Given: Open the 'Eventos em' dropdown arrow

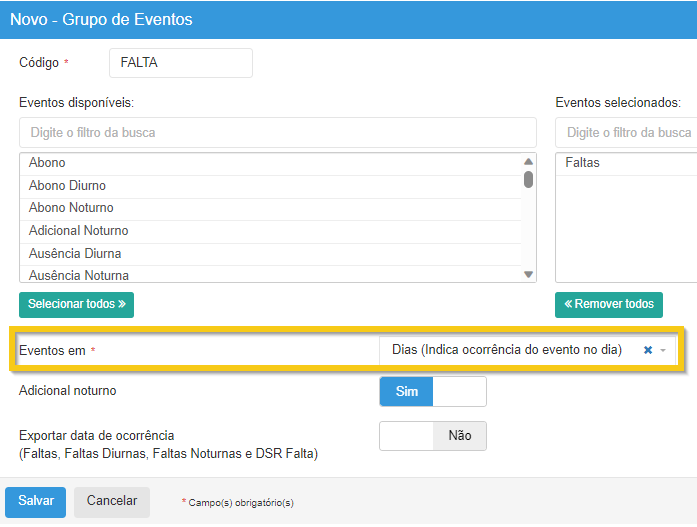Looking at the screenshot, I should click(x=663, y=350).
